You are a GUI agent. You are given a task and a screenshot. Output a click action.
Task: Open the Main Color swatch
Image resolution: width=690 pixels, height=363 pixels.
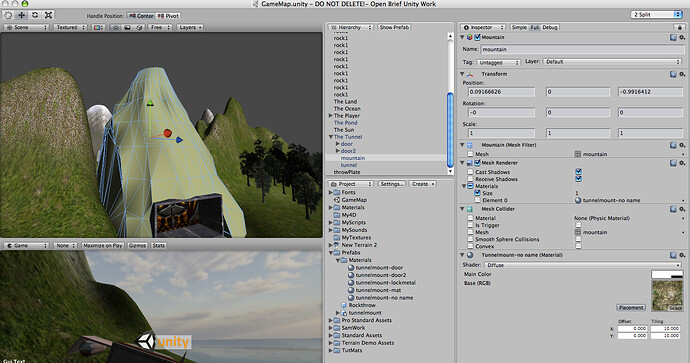click(x=667, y=275)
